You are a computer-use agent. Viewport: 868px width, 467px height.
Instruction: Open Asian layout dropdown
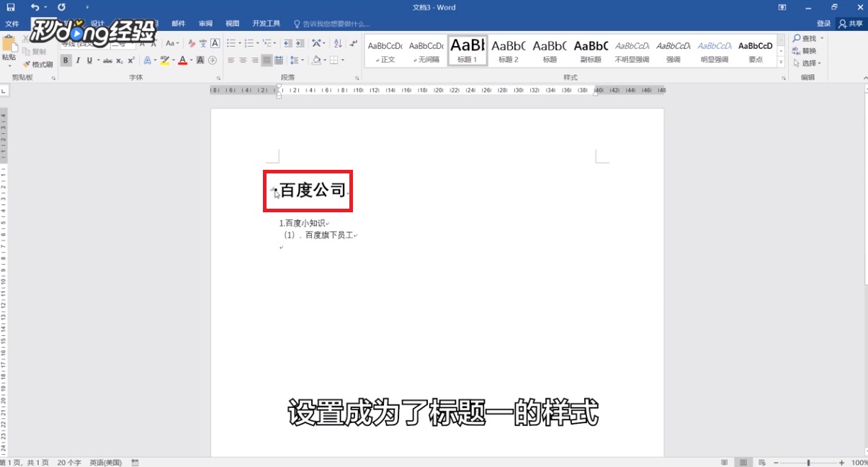point(318,43)
